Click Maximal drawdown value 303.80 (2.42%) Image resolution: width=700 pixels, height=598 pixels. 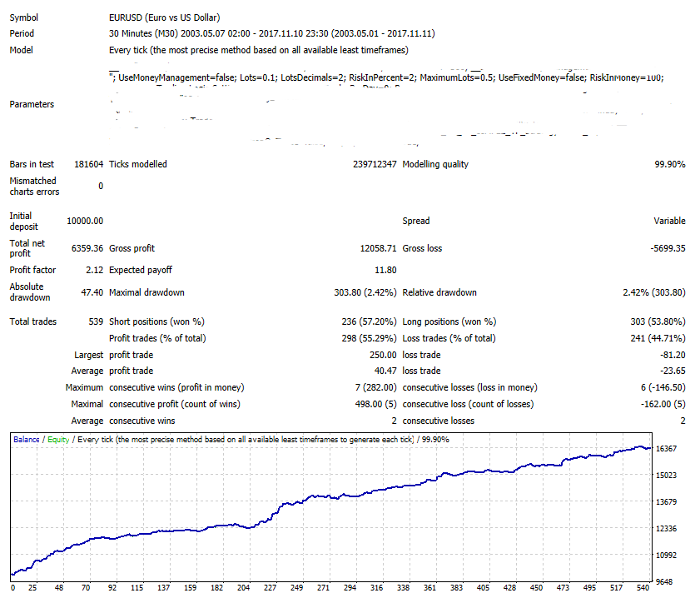(x=365, y=292)
